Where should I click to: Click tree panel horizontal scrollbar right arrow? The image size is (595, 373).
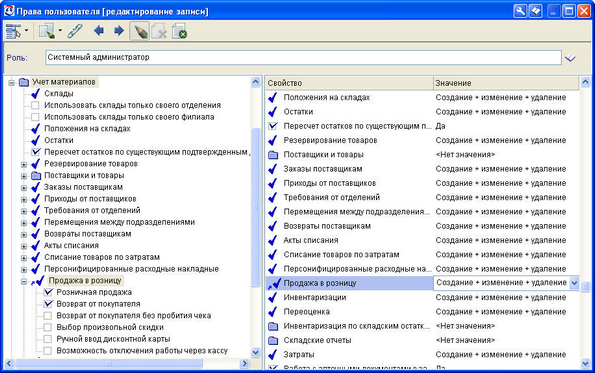click(x=245, y=364)
